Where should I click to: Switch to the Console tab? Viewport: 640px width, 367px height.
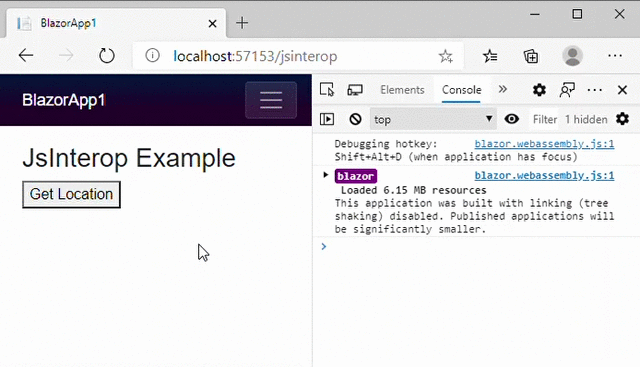click(x=462, y=90)
